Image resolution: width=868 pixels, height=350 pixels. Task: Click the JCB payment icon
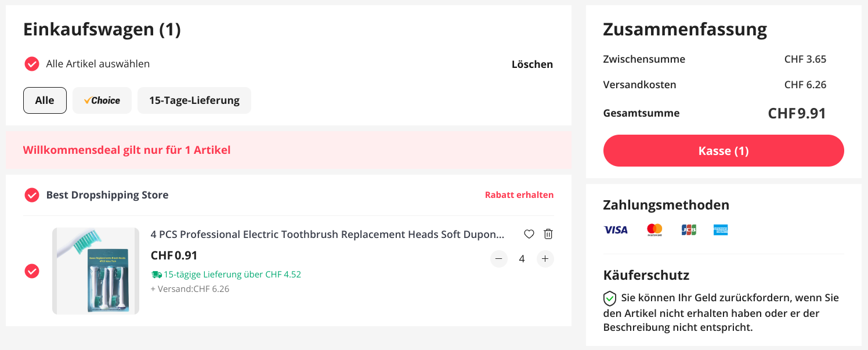(x=689, y=230)
